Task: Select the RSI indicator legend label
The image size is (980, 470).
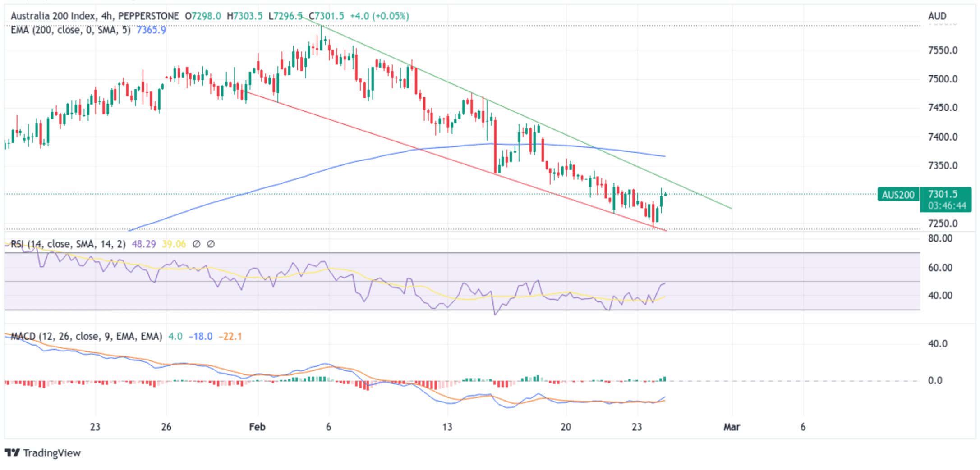Action: point(68,244)
